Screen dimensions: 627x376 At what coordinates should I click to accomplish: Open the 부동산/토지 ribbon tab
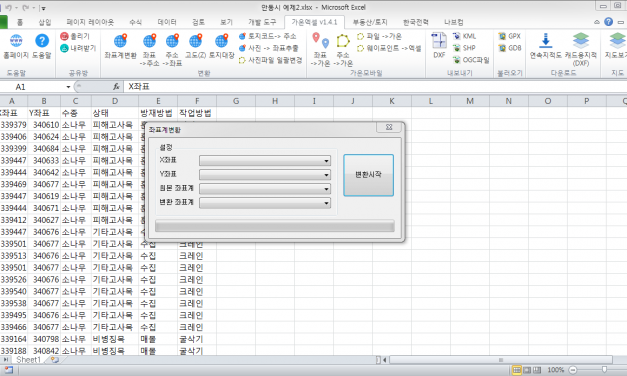[370, 22]
